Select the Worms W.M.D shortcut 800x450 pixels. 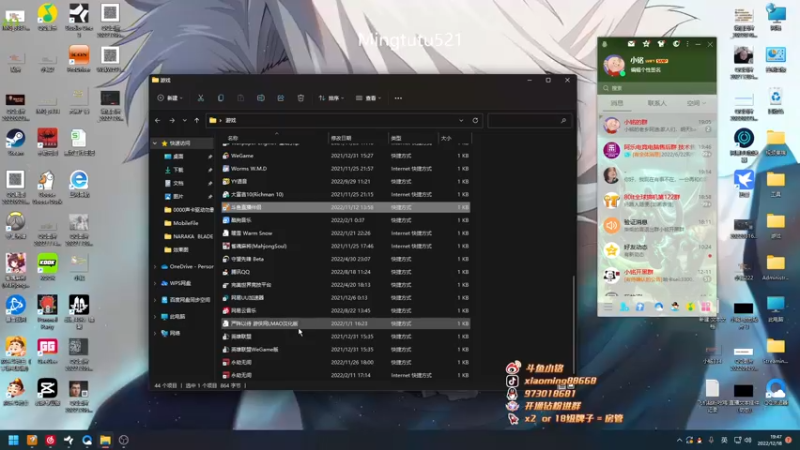pyautogui.click(x=345, y=168)
